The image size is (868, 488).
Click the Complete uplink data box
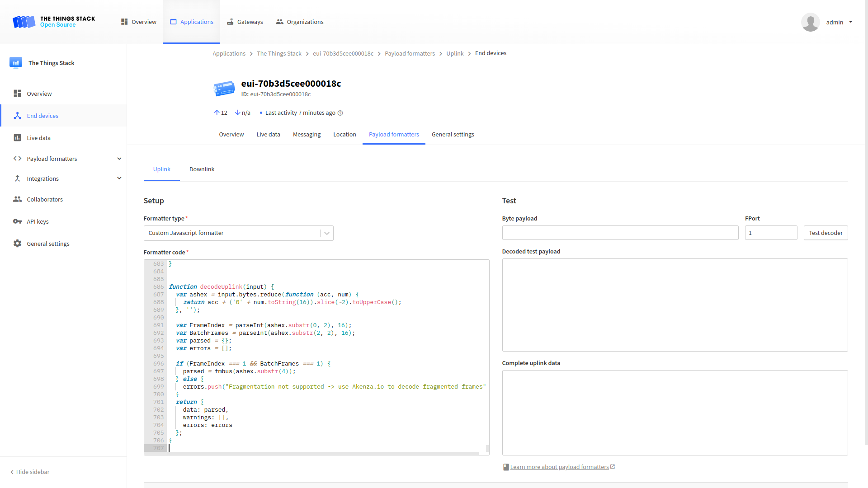tap(675, 413)
